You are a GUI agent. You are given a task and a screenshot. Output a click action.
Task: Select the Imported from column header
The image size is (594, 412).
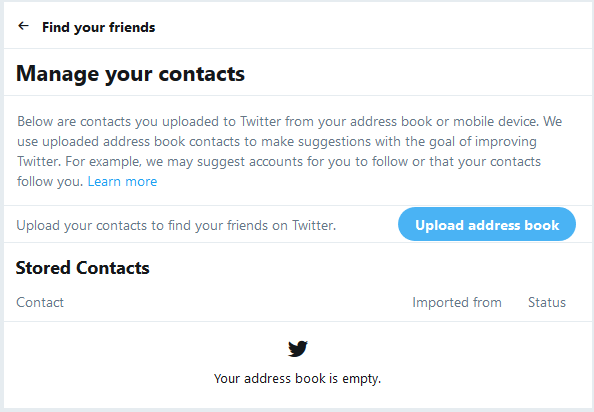(457, 302)
